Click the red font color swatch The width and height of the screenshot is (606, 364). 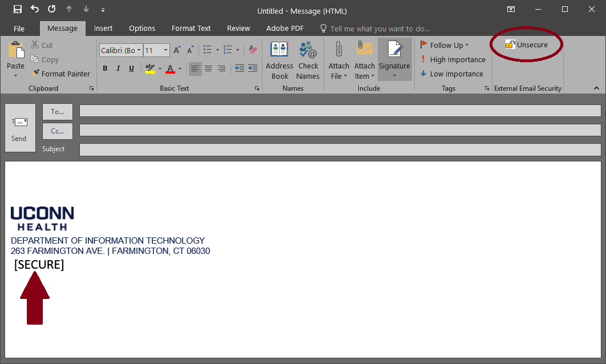point(169,69)
